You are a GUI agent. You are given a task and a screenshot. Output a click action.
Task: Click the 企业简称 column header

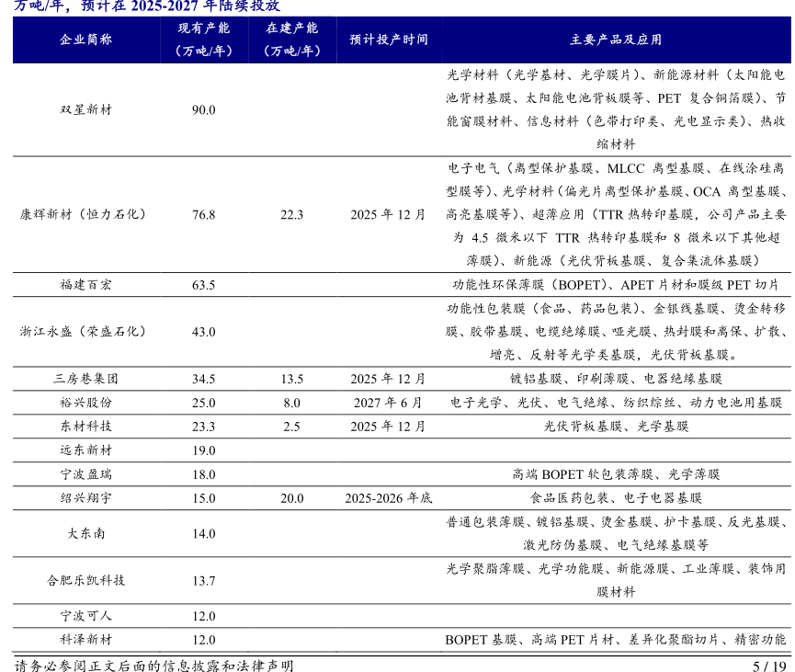85,40
